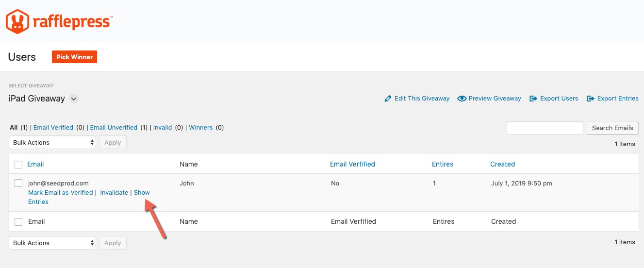Click Mark Email as Verified link

(x=61, y=193)
